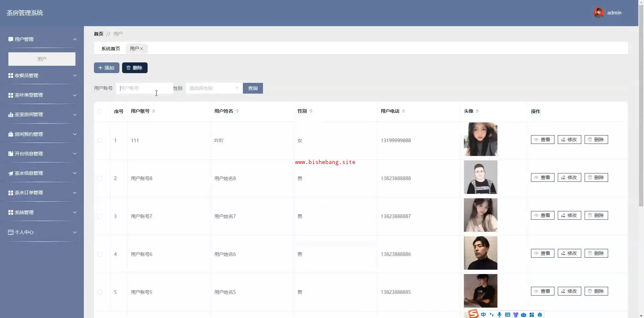Select checkbox for 用户账号7 row
This screenshot has height=318, width=644.
[x=100, y=216]
